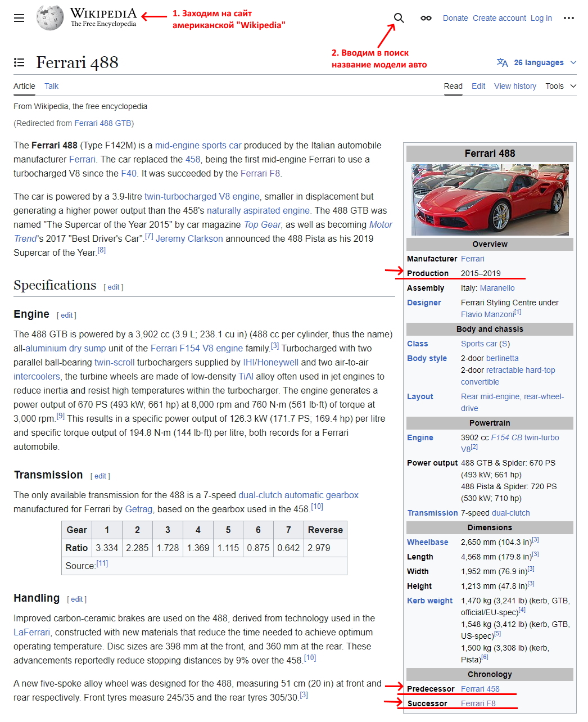Click the red Ferrari 488 infobox photo
This screenshot has width=588, height=722.
click(x=490, y=200)
